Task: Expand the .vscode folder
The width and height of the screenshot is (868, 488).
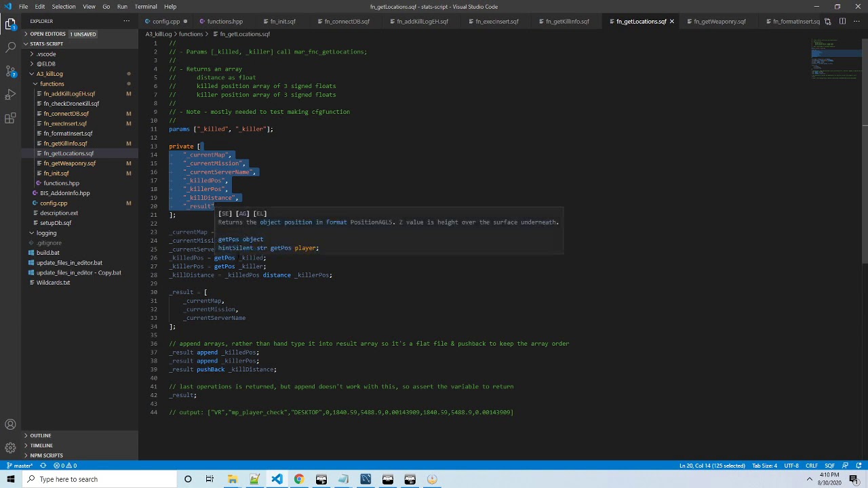Action: [80, 54]
